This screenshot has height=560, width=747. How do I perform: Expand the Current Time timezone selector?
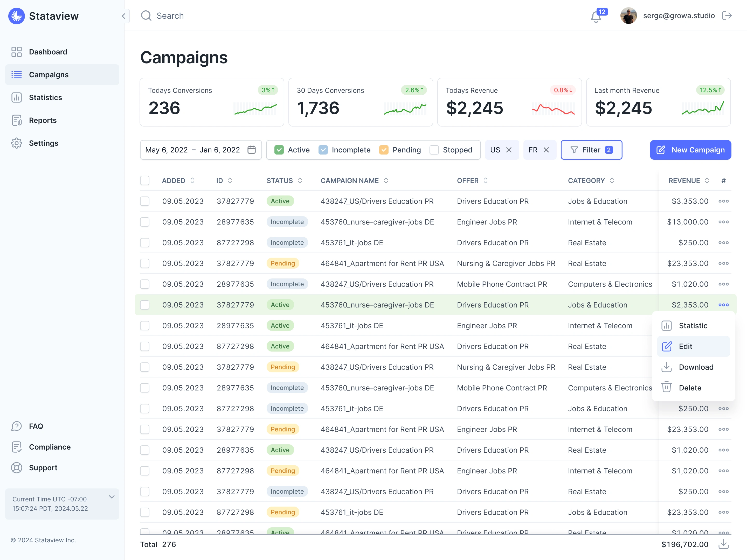(x=112, y=497)
